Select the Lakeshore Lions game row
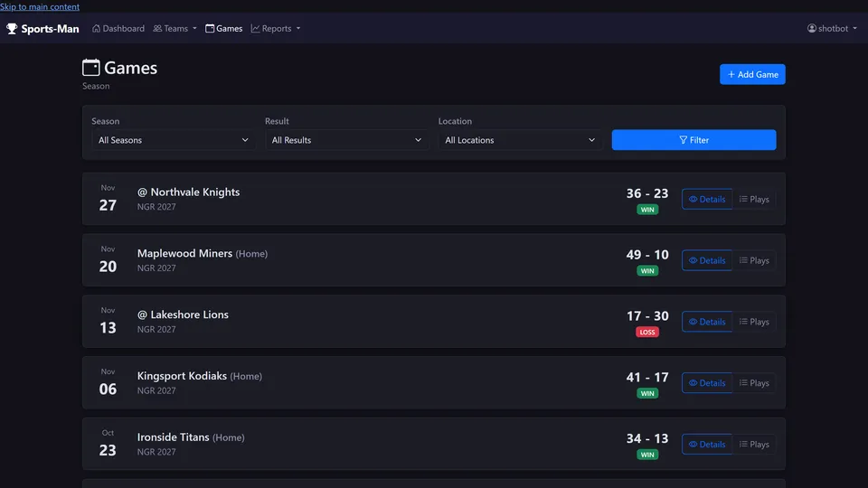 pos(433,322)
